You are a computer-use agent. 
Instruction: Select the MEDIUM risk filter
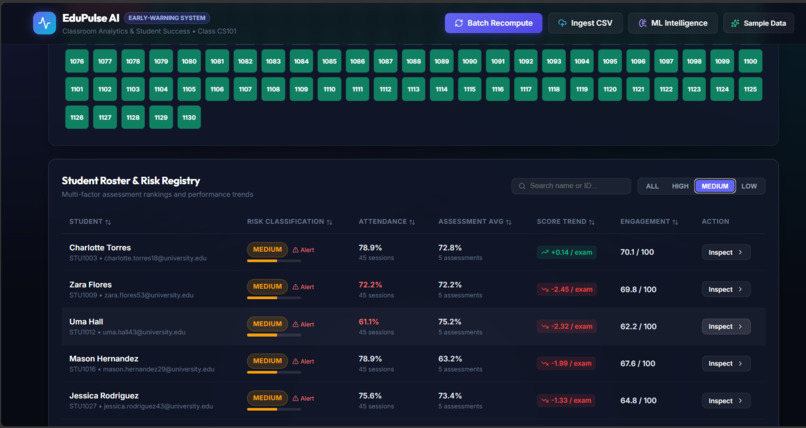[x=715, y=186]
